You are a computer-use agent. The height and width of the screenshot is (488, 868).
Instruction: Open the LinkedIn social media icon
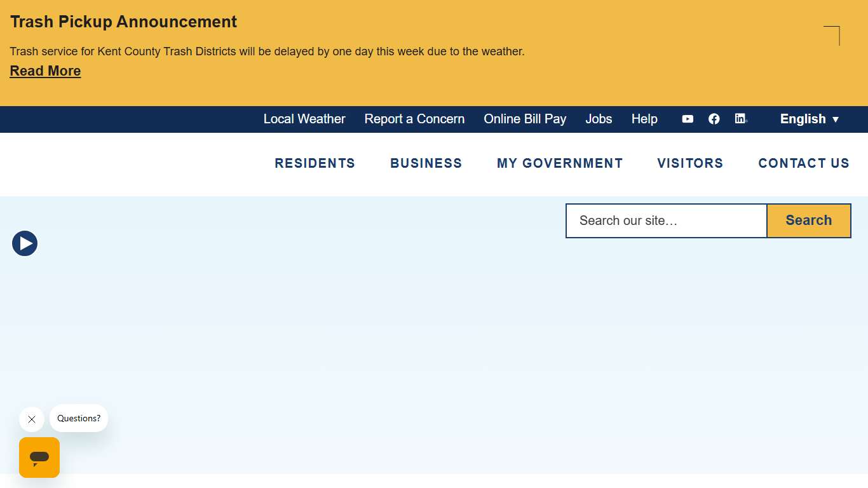740,119
